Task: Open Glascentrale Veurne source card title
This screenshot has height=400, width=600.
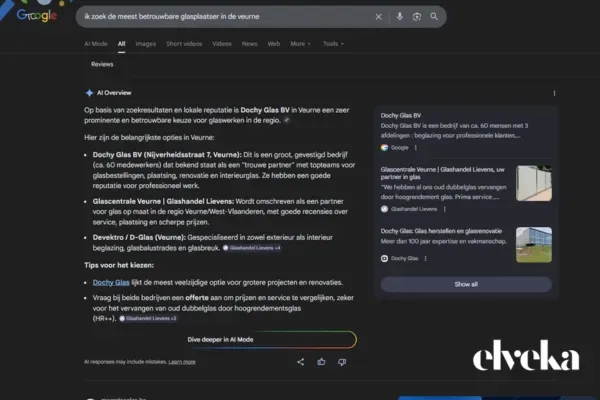Action: click(443, 173)
